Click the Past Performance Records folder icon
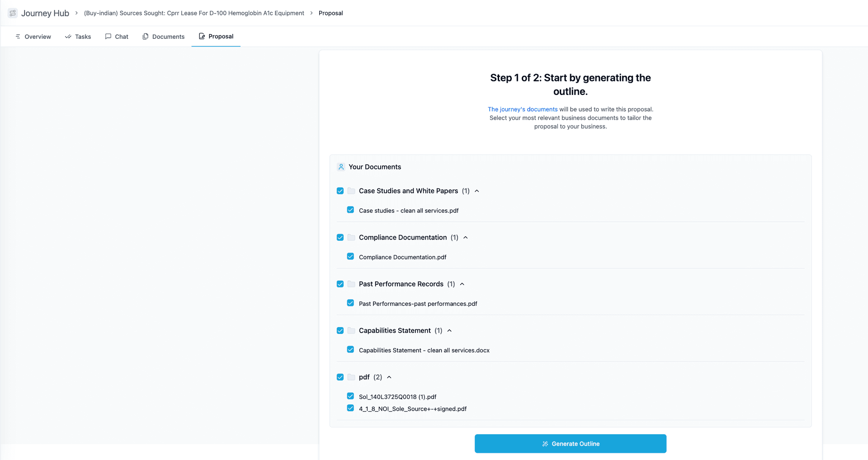 [351, 284]
